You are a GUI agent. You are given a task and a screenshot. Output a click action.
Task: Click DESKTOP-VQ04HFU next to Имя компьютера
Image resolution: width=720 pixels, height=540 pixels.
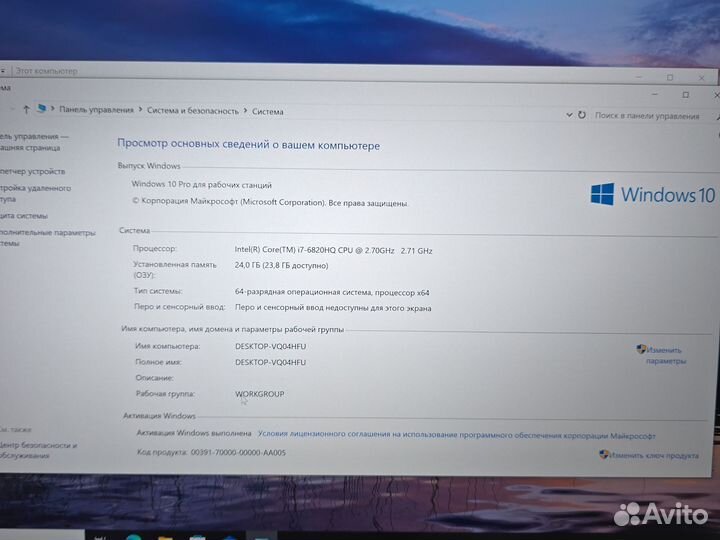(x=270, y=346)
